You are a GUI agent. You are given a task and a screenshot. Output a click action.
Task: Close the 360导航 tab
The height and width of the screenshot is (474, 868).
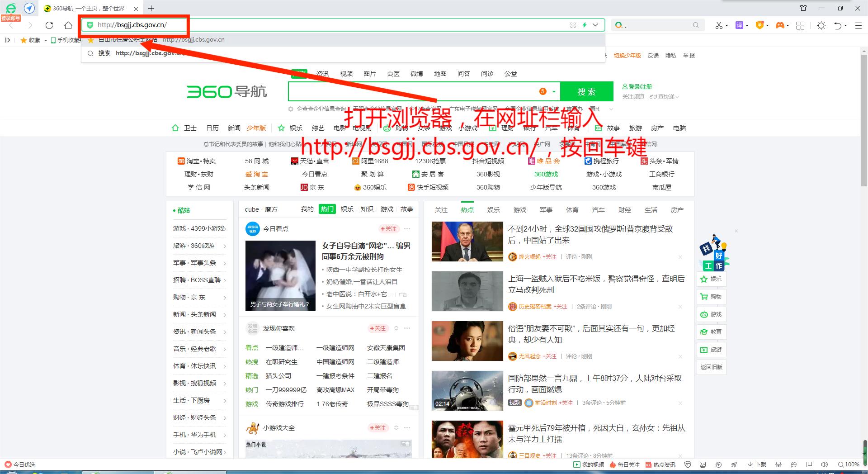click(136, 9)
